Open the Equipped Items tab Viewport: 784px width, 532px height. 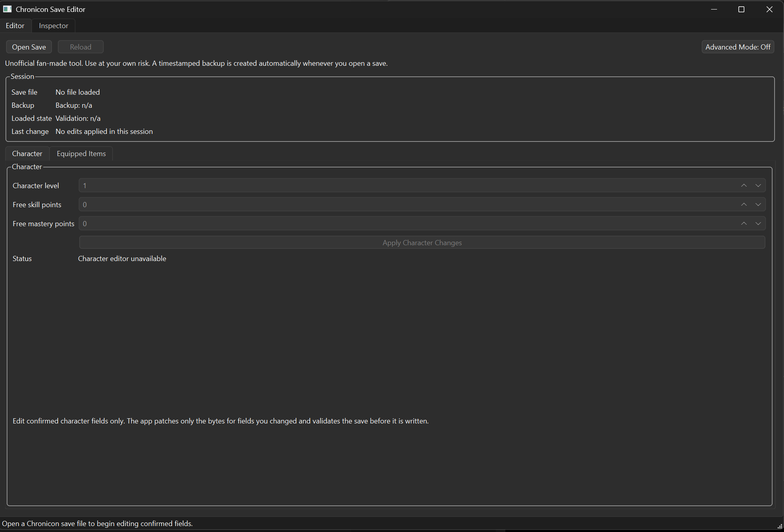tap(81, 154)
